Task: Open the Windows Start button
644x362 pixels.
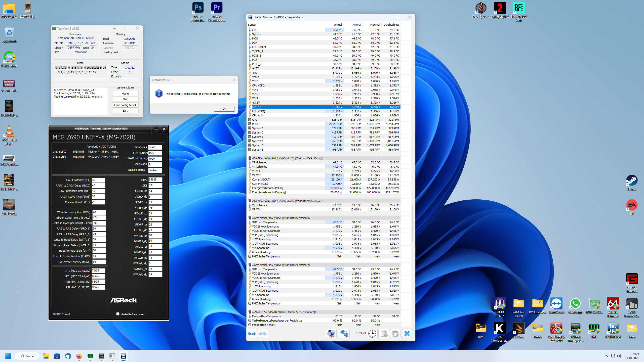Action: [x=8, y=356]
